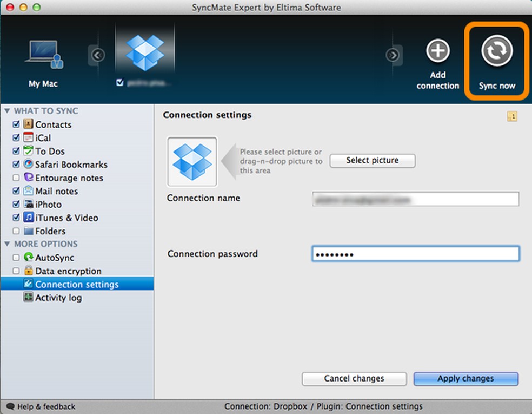This screenshot has height=414, width=532.
Task: Toggle the checkbox under Dropbox connection
Action: pos(119,82)
